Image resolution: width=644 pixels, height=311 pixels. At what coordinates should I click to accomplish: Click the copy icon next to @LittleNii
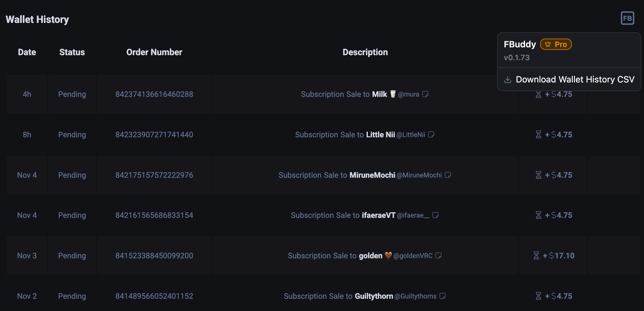coord(431,135)
